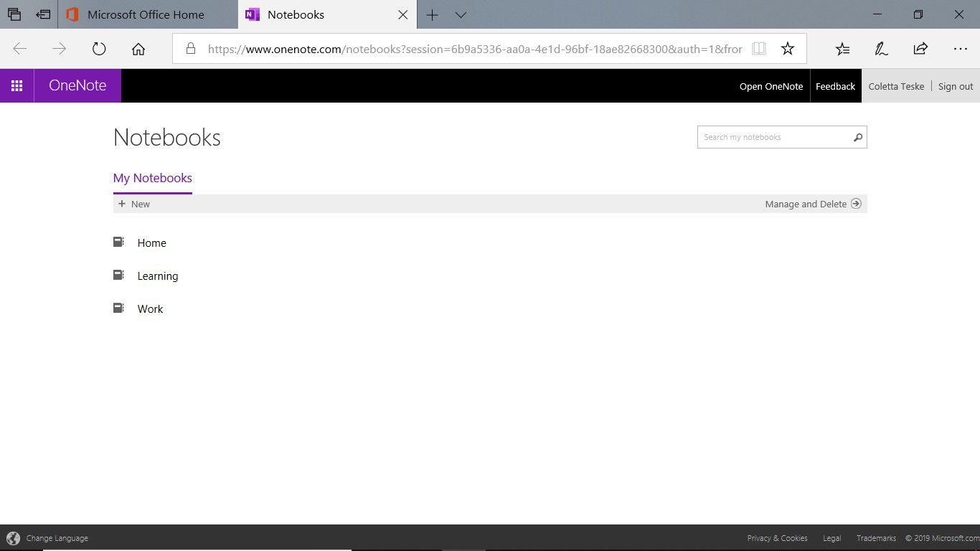The height and width of the screenshot is (551, 980).
Task: Toggle Reading view icon
Action: [x=759, y=49]
